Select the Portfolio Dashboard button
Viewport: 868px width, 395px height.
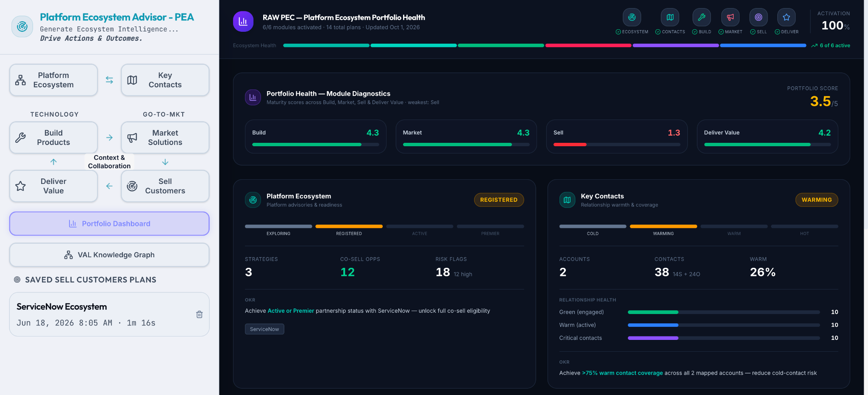coord(109,223)
